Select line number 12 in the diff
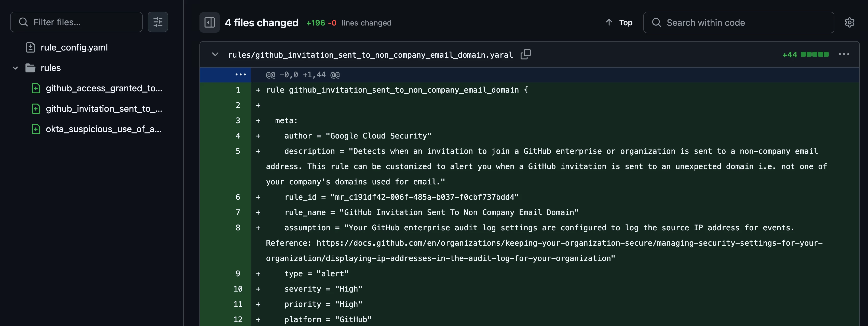The height and width of the screenshot is (326, 868). click(238, 320)
